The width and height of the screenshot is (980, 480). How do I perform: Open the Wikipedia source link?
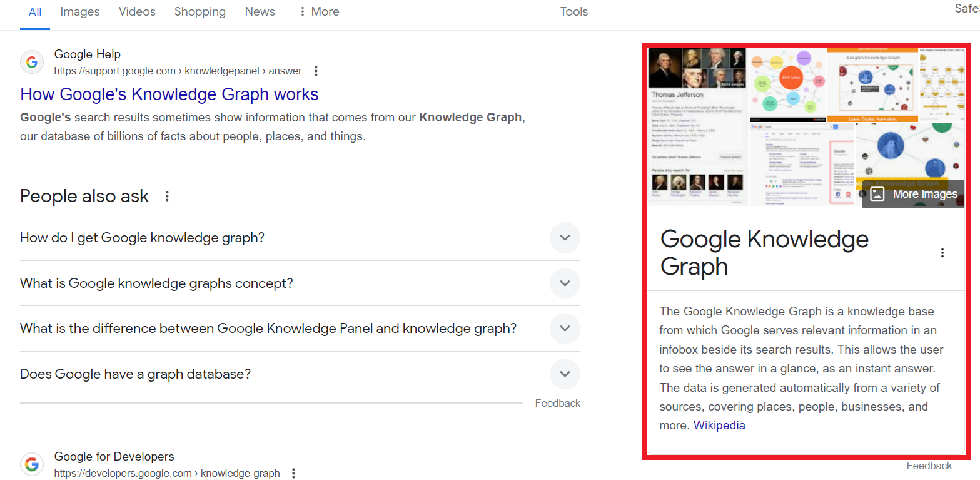click(x=719, y=426)
